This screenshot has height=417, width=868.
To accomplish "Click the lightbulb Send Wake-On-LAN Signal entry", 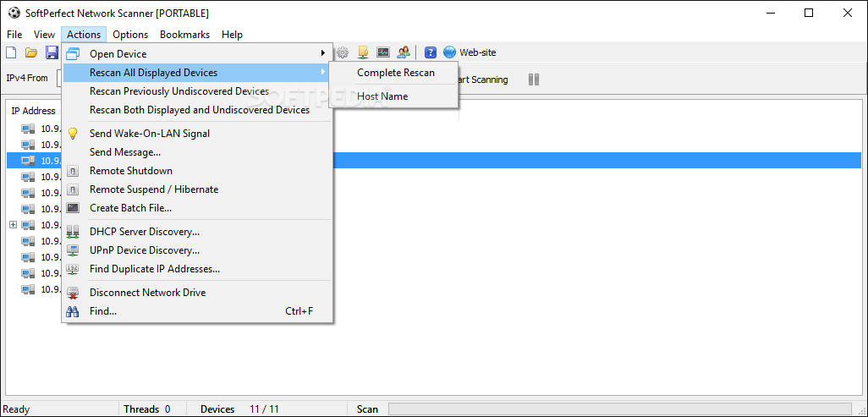I will click(197, 134).
